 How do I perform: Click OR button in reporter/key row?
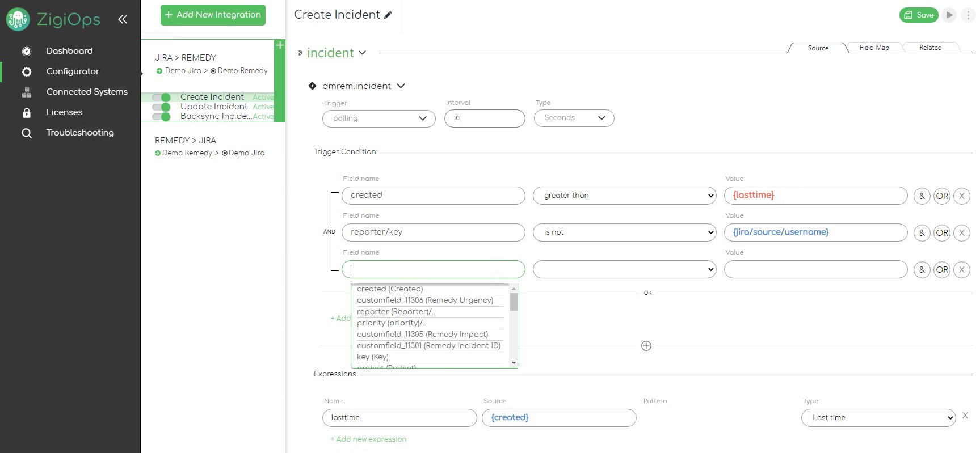942,233
